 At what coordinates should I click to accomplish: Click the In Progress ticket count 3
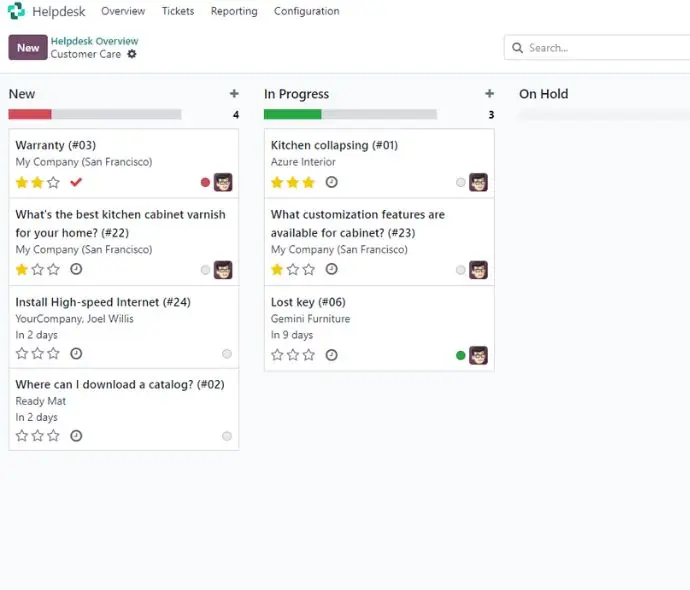[x=491, y=115]
